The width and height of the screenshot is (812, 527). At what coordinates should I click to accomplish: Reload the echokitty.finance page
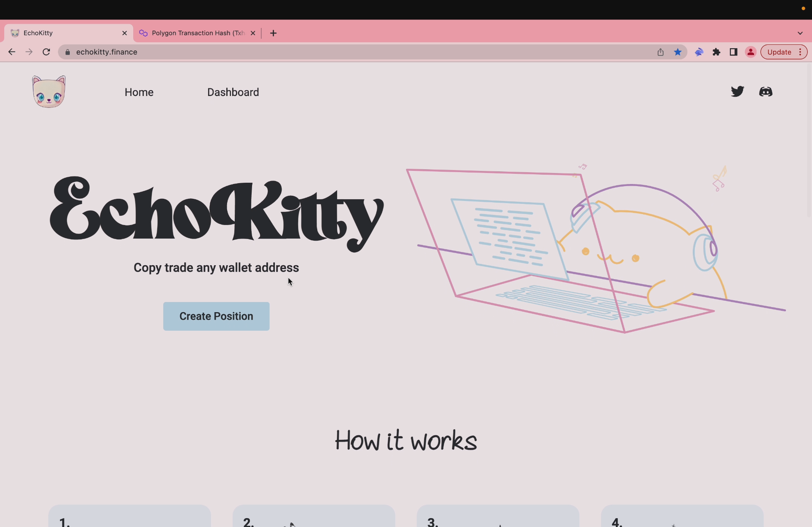[x=47, y=52]
